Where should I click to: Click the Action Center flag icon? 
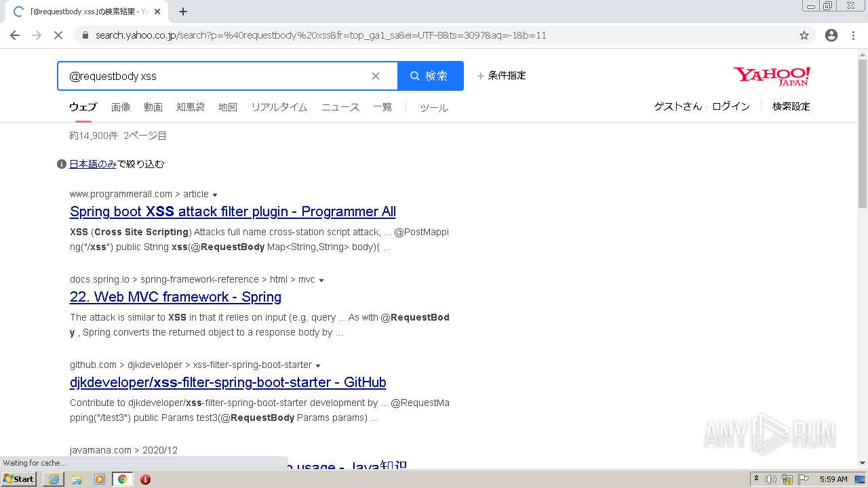tap(804, 479)
